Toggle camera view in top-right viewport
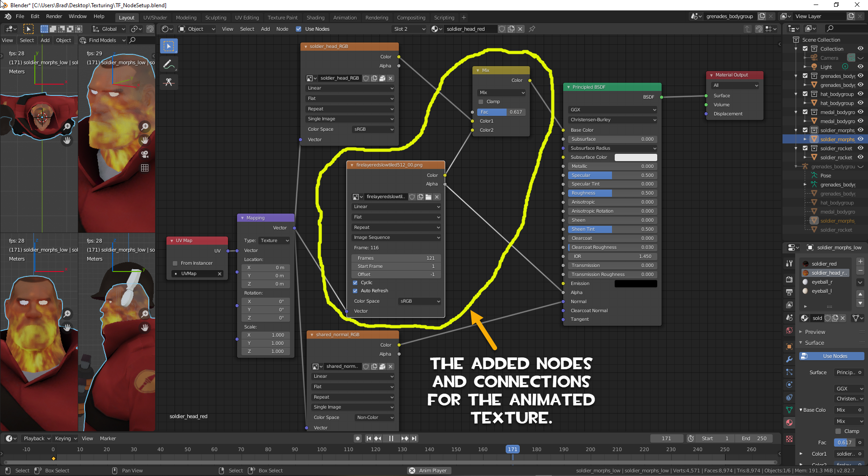 (x=145, y=154)
